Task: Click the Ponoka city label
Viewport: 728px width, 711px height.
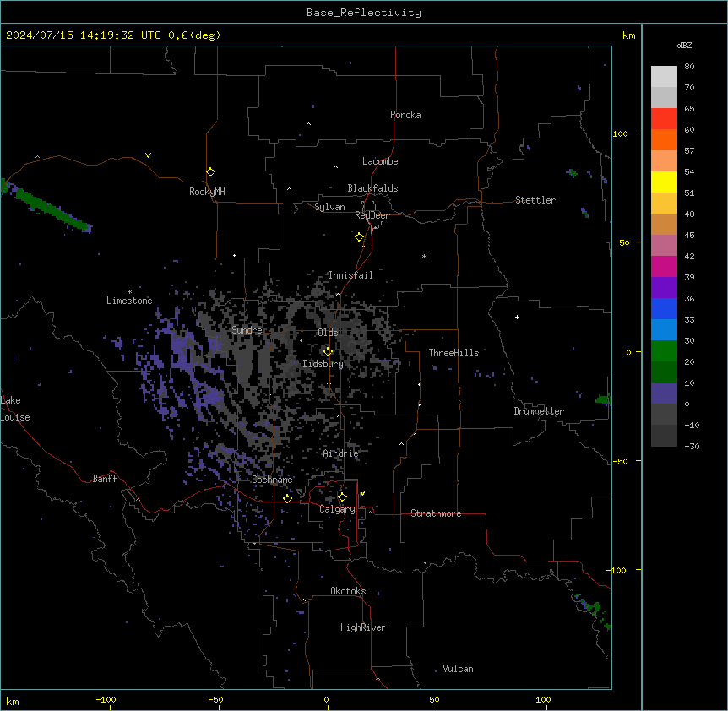Action: pos(405,115)
